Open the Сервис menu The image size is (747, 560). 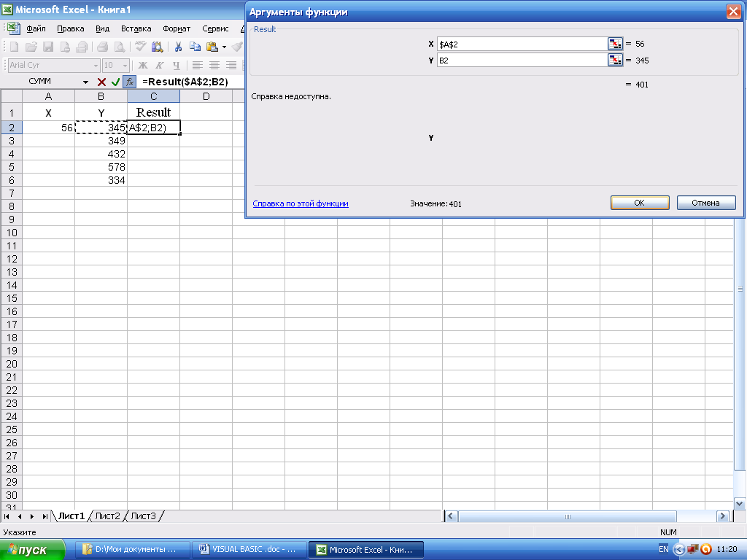click(x=215, y=28)
